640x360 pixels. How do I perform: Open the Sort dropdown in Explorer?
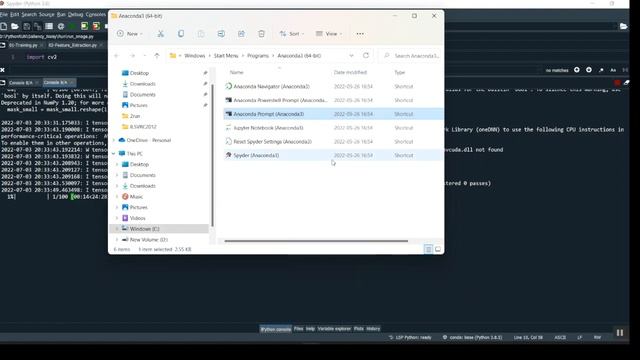292,34
